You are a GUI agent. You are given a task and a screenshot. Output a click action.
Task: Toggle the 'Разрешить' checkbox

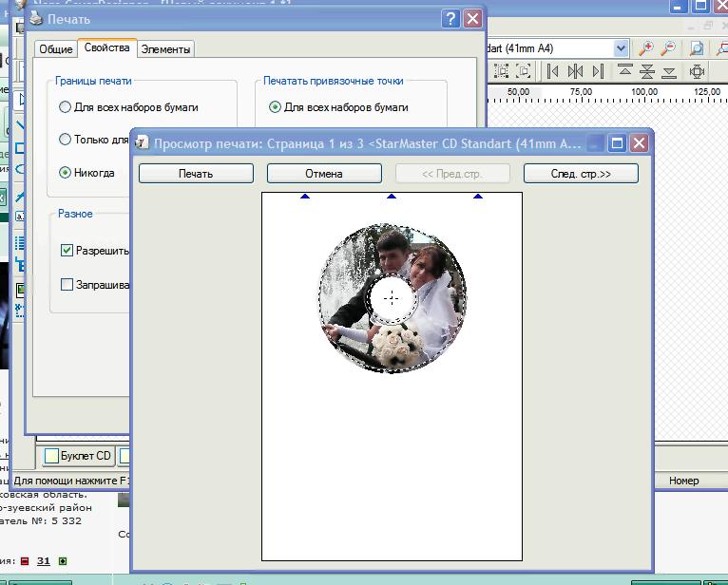(67, 251)
